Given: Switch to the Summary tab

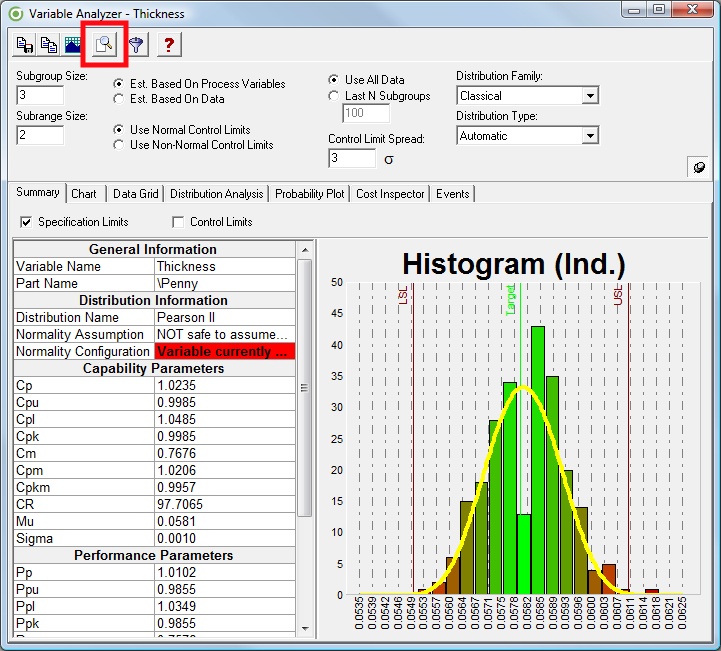Looking at the screenshot, I should 38,192.
